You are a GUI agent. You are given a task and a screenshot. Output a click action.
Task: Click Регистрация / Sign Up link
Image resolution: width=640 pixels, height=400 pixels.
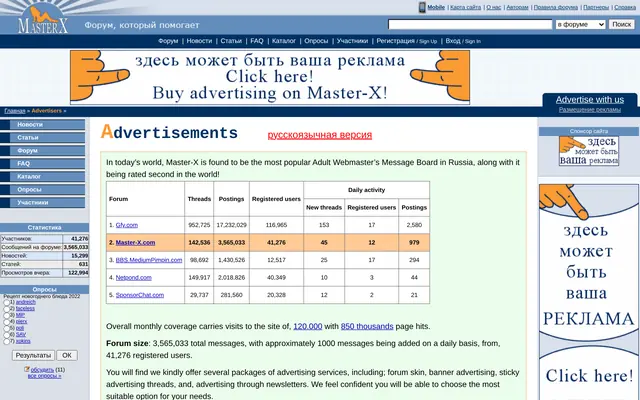[407, 41]
